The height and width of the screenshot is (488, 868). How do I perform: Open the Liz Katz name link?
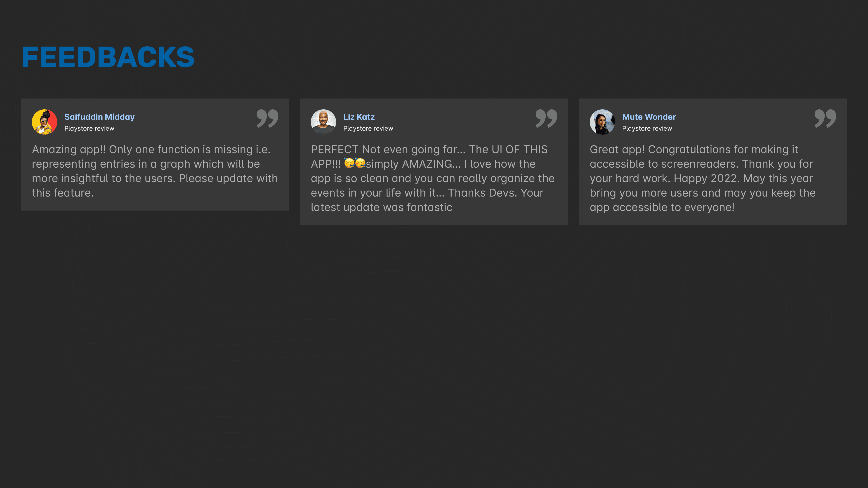pyautogui.click(x=359, y=117)
